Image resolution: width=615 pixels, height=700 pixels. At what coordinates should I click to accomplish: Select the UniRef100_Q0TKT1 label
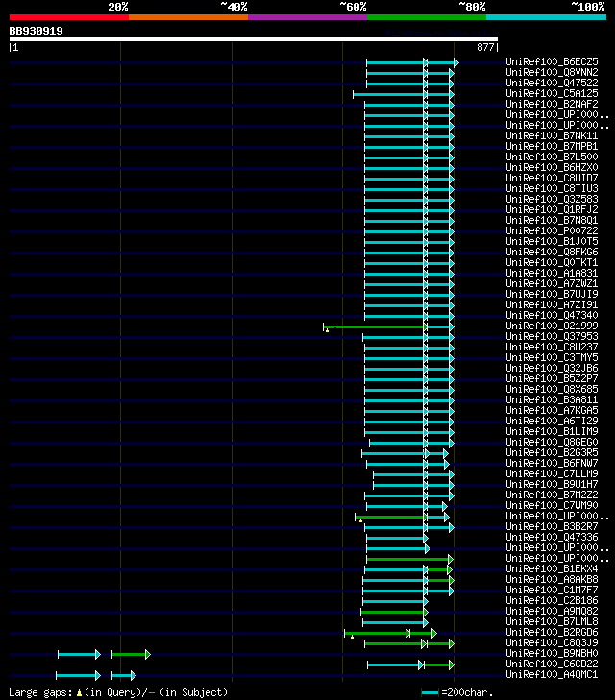coord(552,262)
